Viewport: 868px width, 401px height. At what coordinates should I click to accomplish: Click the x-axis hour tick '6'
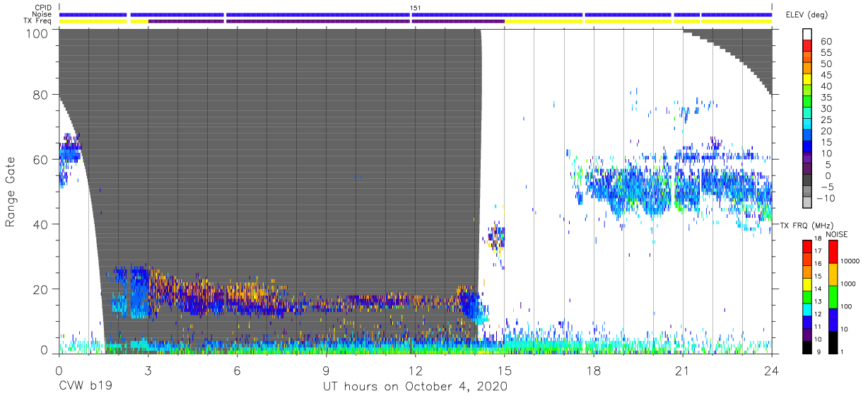coord(237,369)
